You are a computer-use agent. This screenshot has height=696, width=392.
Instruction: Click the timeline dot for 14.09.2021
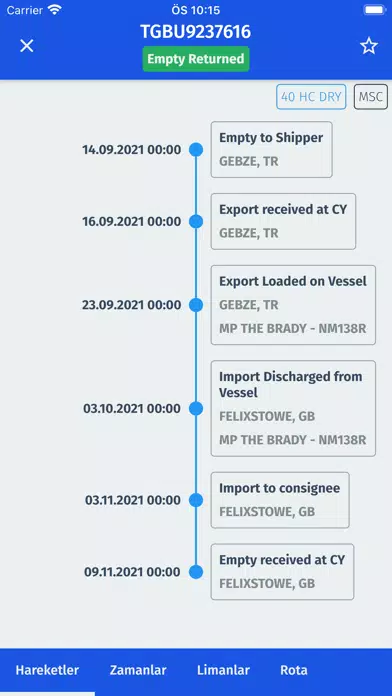tap(196, 150)
